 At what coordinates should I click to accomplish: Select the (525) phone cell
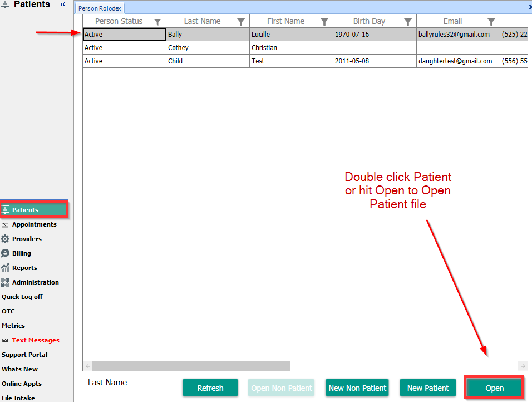click(x=514, y=35)
